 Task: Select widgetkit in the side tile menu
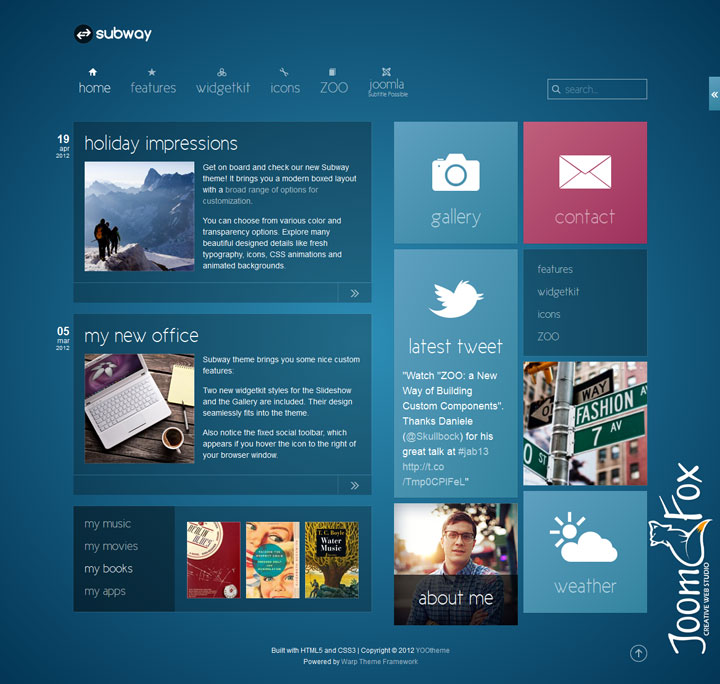(558, 292)
